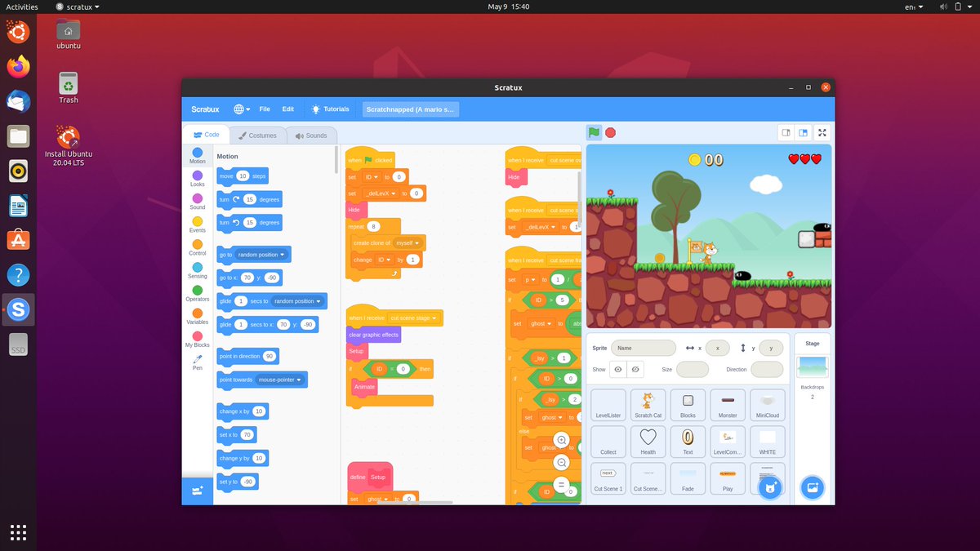Screen dimensions: 980x551
Task: Open Tutorials from the menu bar
Action: [x=330, y=109]
